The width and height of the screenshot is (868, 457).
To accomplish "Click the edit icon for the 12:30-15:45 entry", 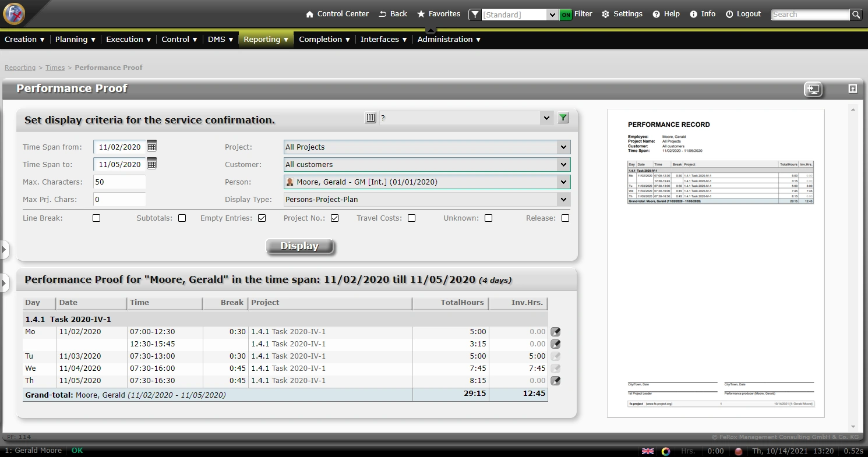I will (556, 344).
